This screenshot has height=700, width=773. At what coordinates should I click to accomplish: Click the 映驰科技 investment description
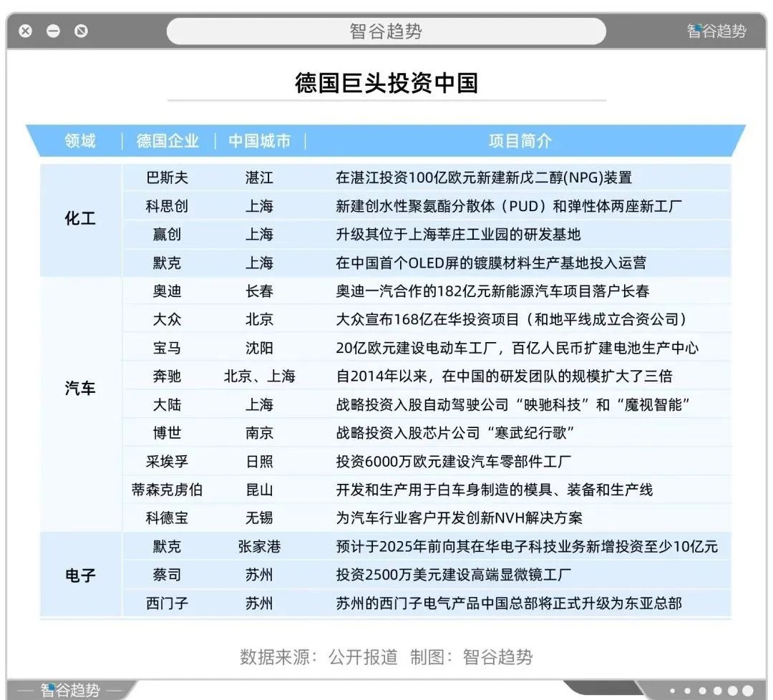(513, 404)
